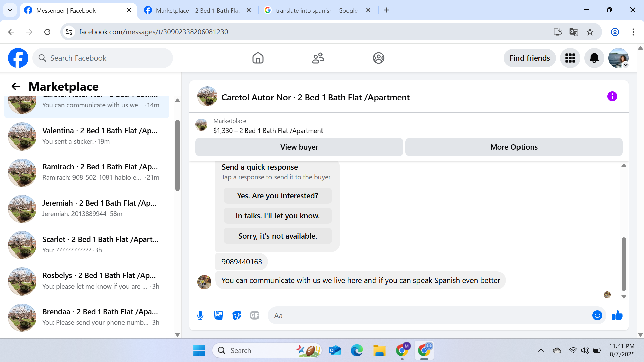
Task: Attach a photo using the image icon
Action: pos(218,315)
